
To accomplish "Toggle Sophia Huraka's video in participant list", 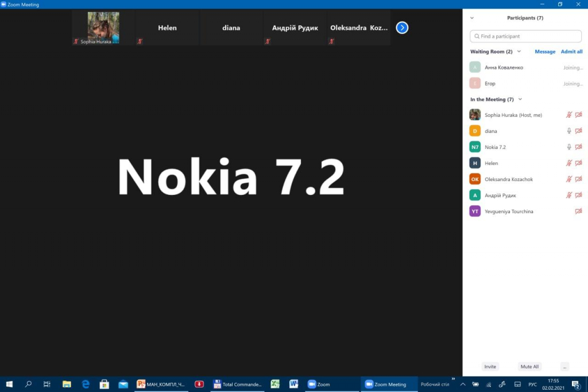I will click(579, 115).
